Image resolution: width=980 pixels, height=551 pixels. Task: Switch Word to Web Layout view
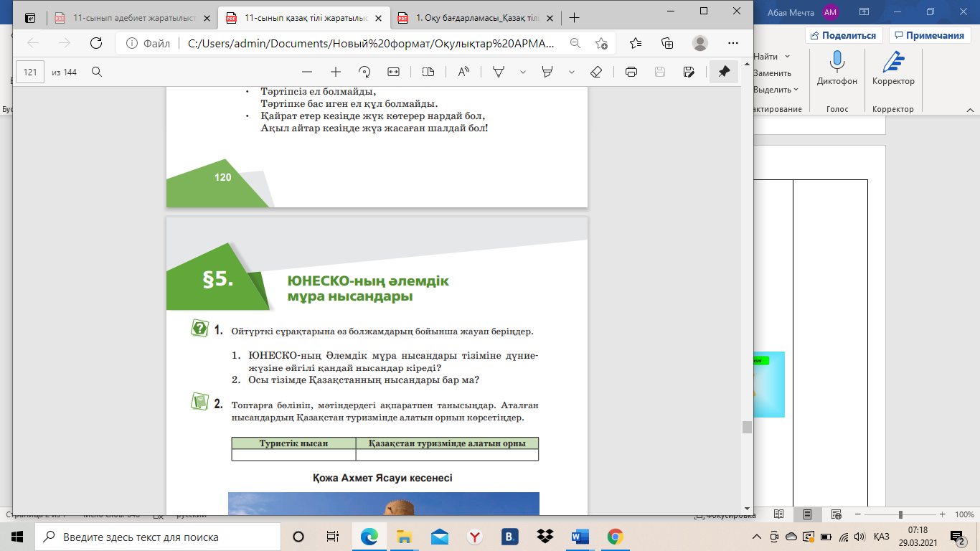coord(836,514)
